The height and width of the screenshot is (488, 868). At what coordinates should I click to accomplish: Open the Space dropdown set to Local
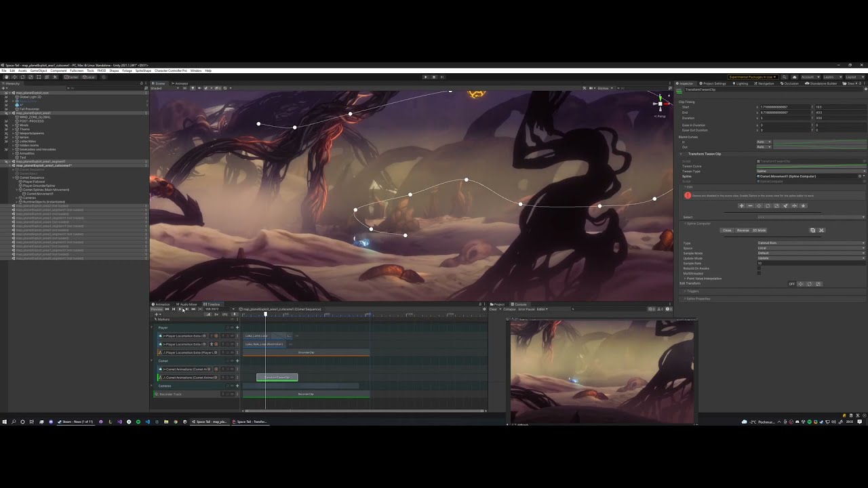coord(811,248)
